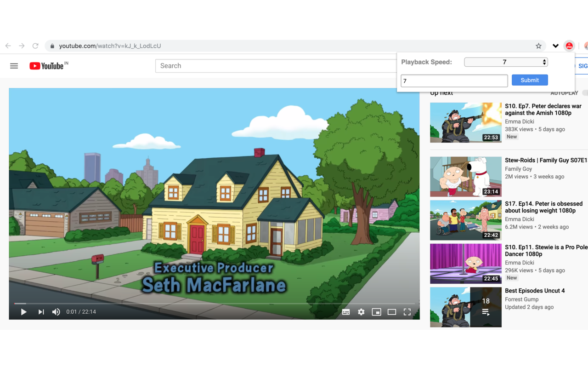Open Family Goy channel name
Viewport: 588px width, 368px height.
(518, 169)
